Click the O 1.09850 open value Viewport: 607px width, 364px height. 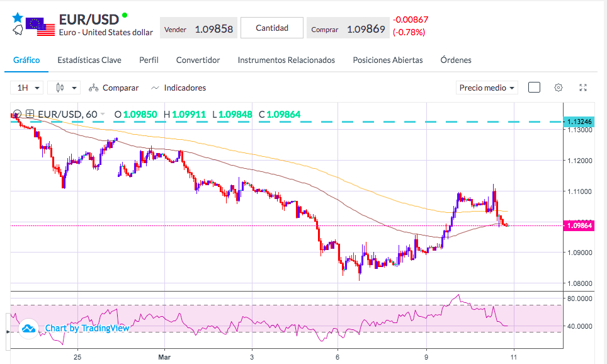[x=135, y=114]
